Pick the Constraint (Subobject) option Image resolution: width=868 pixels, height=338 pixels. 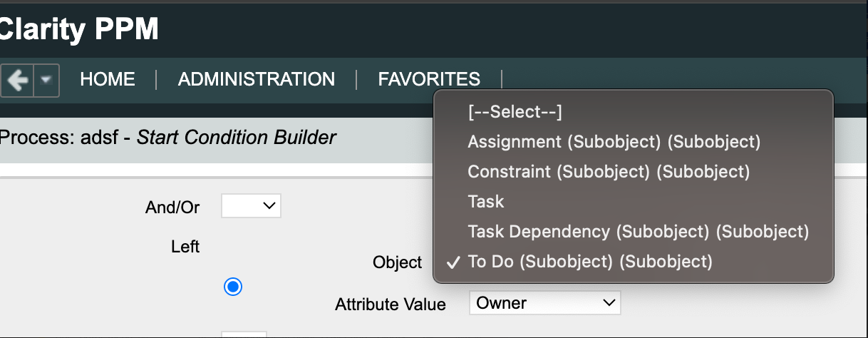click(x=609, y=172)
